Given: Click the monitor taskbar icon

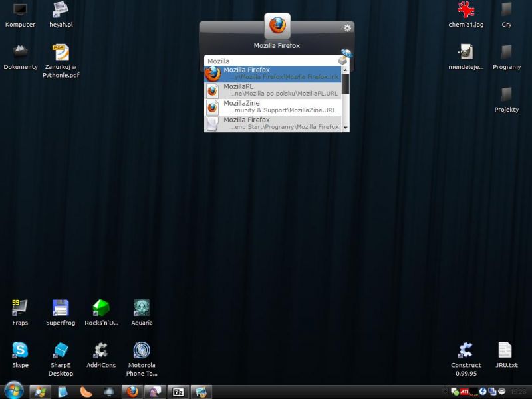Looking at the screenshot, I should point(109,392).
